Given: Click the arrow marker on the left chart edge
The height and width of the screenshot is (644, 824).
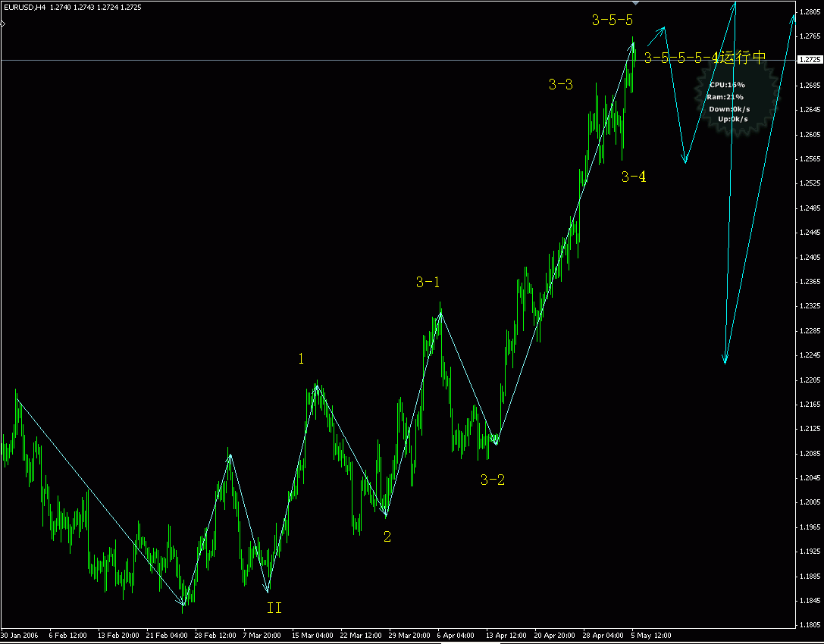Looking at the screenshot, I should tap(2, 23).
